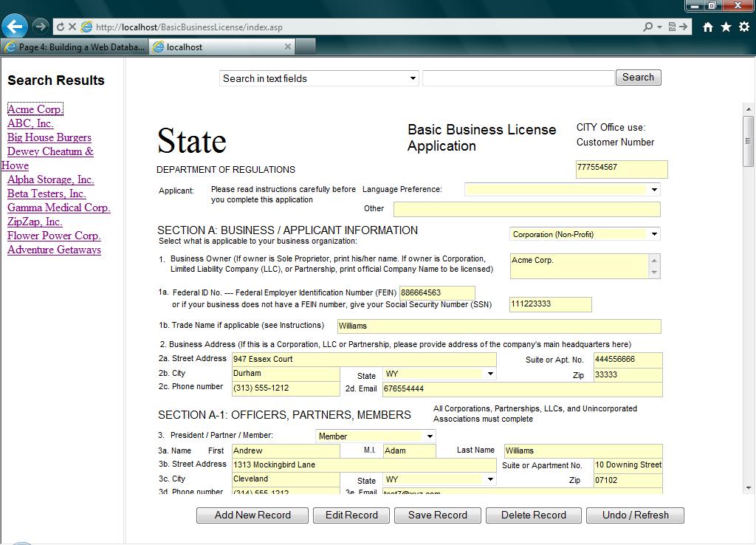Click the Other language field

527,209
